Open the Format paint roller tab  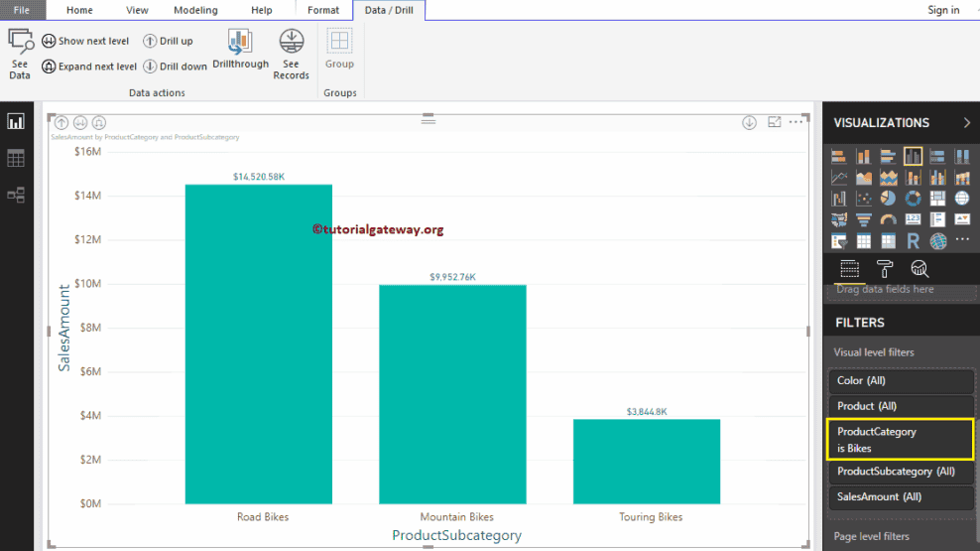(885, 269)
